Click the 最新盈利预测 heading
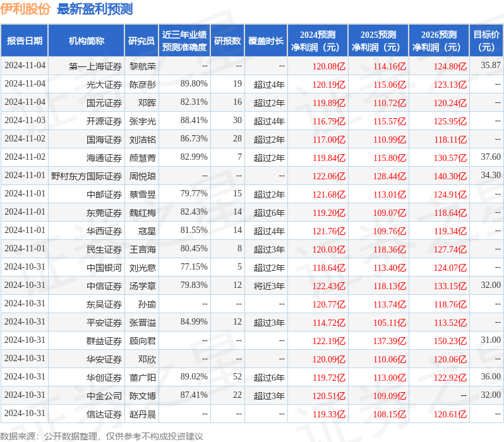The width and height of the screenshot is (504, 442). (x=95, y=9)
